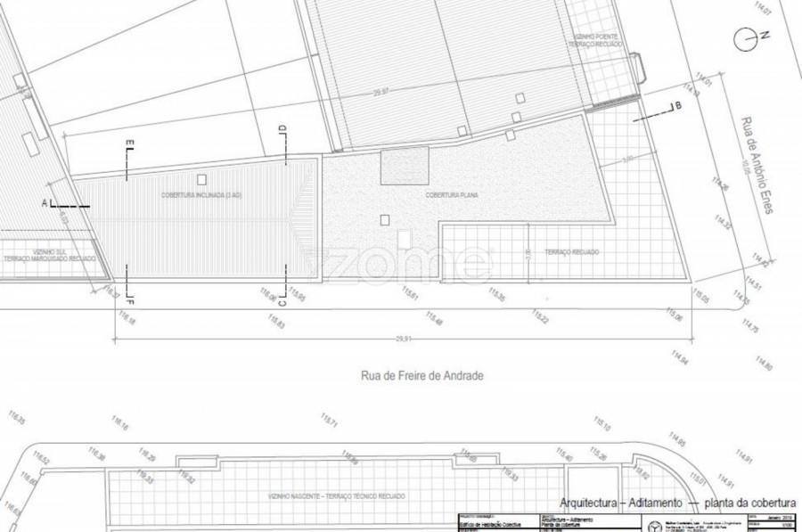Image resolution: width=802 pixels, height=532 pixels.
Task: Select section marker A on left edge
Action: [44, 203]
